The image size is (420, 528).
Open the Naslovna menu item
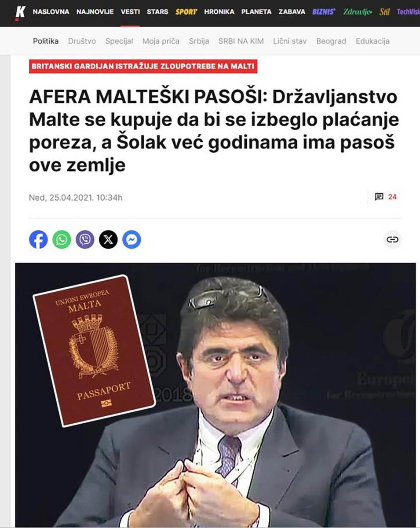point(51,12)
